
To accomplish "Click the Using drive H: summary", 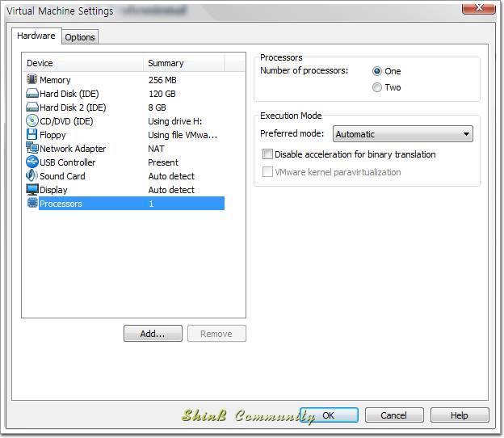I will (x=174, y=121).
